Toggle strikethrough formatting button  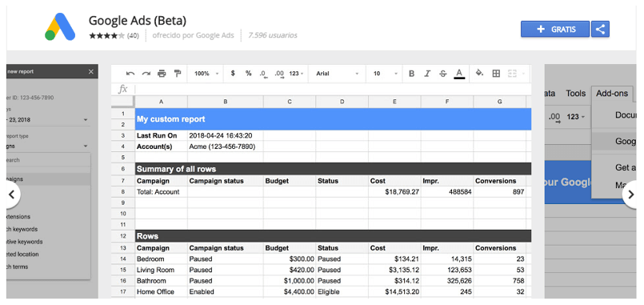pos(442,74)
